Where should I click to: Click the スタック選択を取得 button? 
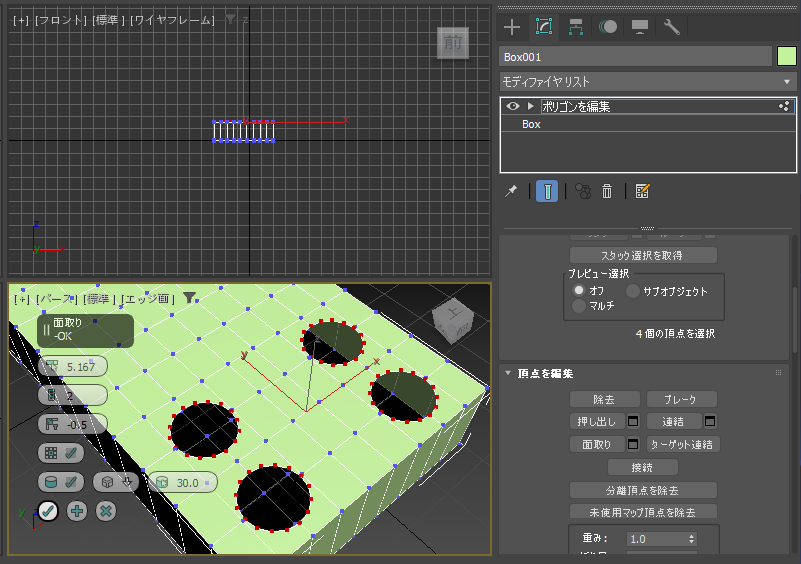point(643,255)
